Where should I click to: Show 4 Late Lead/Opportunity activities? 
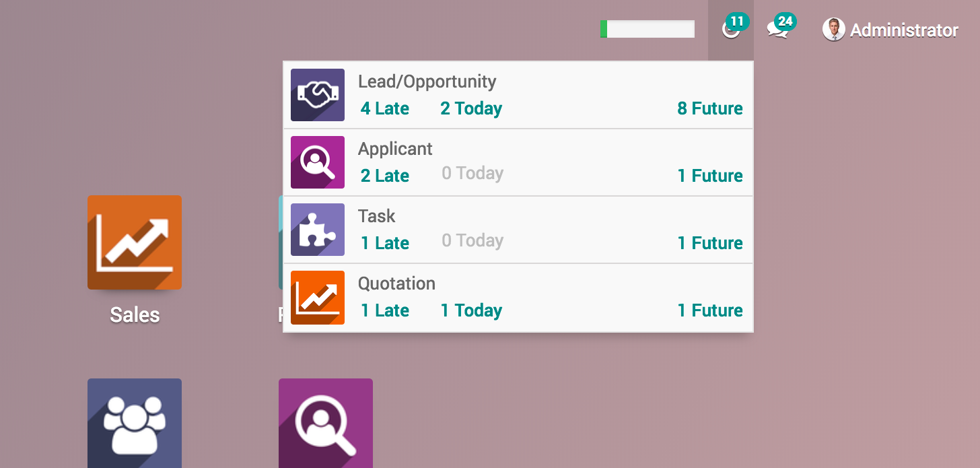click(x=385, y=108)
